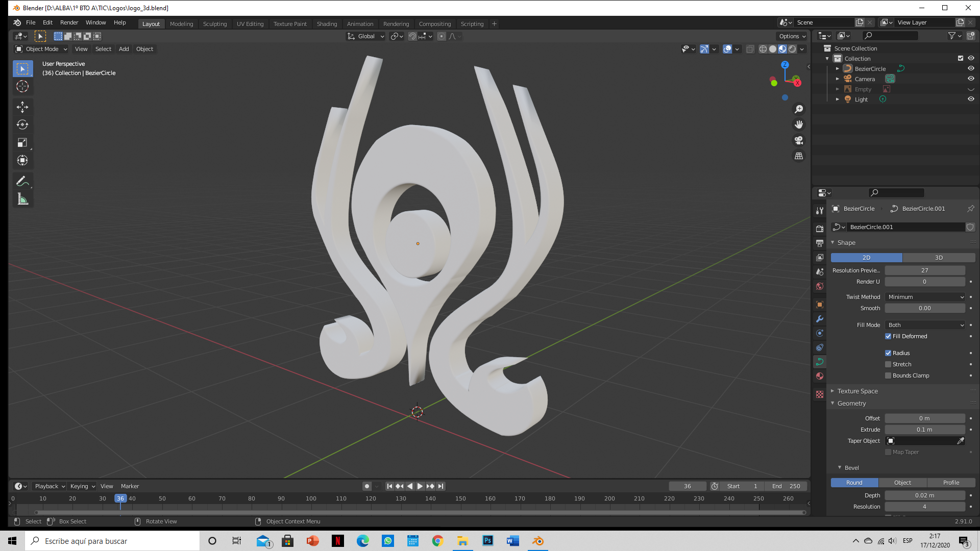This screenshot has height=551, width=980.
Task: Open the Modifier properties wrench tab
Action: coord(820,319)
